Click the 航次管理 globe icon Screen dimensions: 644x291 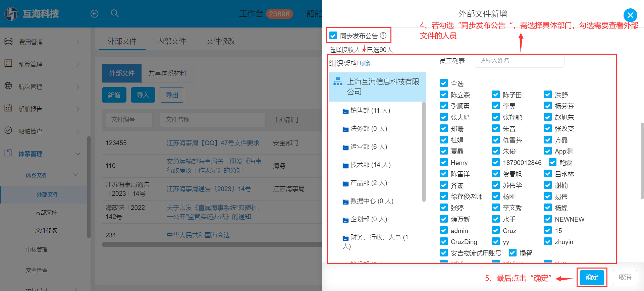pyautogui.click(x=8, y=86)
